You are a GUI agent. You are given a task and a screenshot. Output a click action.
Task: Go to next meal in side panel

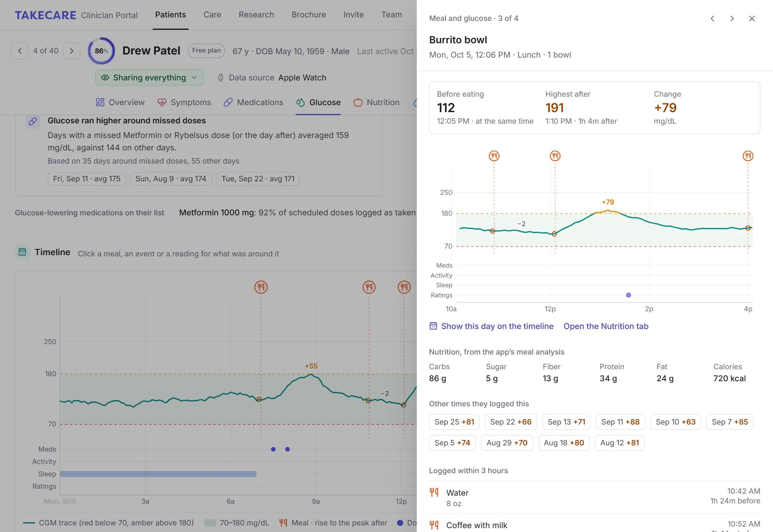(x=732, y=19)
